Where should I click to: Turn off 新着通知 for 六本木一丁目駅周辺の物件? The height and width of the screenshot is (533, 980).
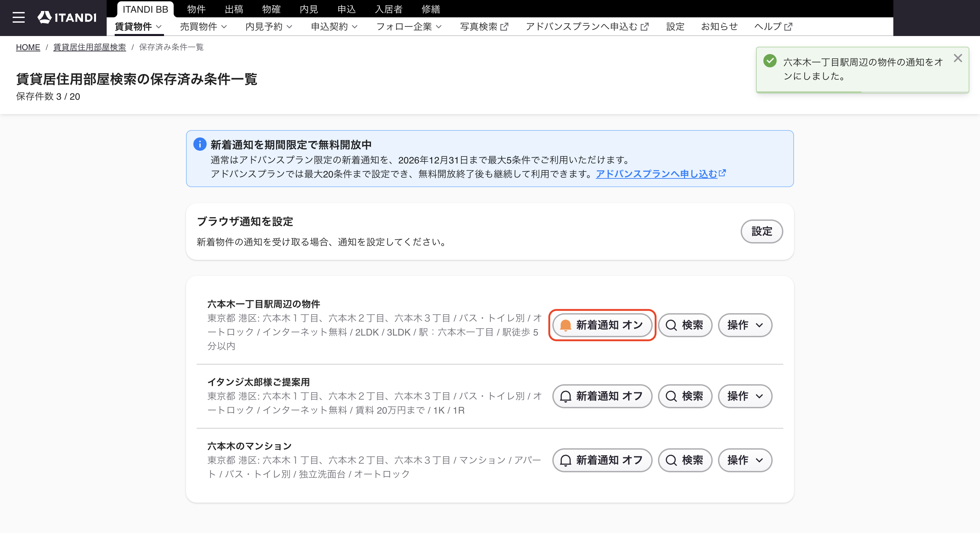coord(602,325)
